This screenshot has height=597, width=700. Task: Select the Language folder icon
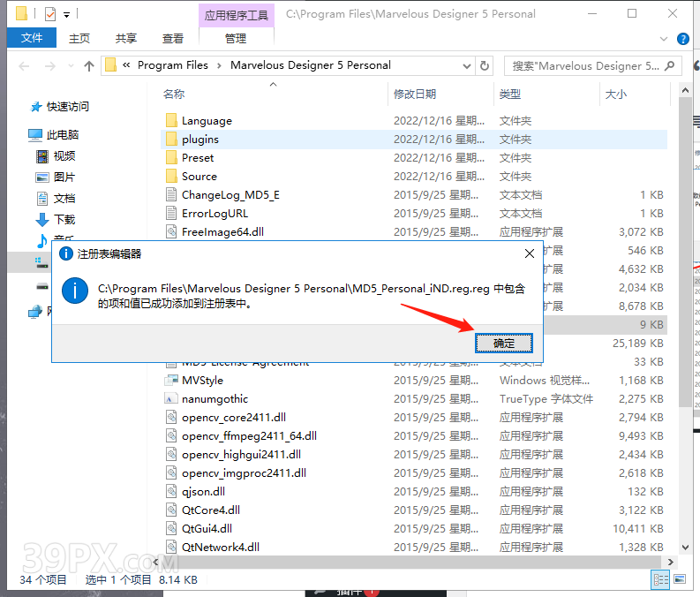pyautogui.click(x=171, y=121)
